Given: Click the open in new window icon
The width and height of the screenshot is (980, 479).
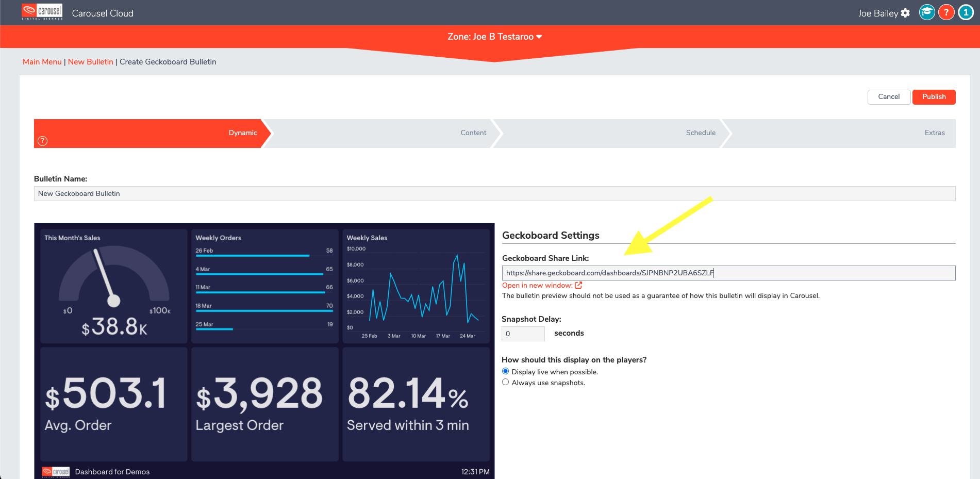Looking at the screenshot, I should tap(578, 285).
